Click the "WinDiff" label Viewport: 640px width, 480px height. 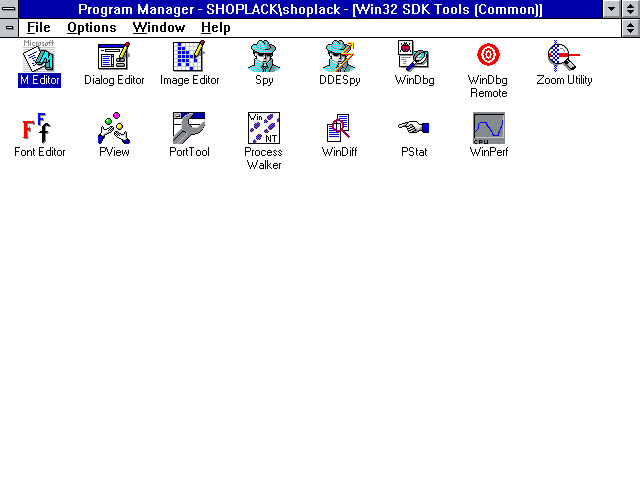point(339,152)
